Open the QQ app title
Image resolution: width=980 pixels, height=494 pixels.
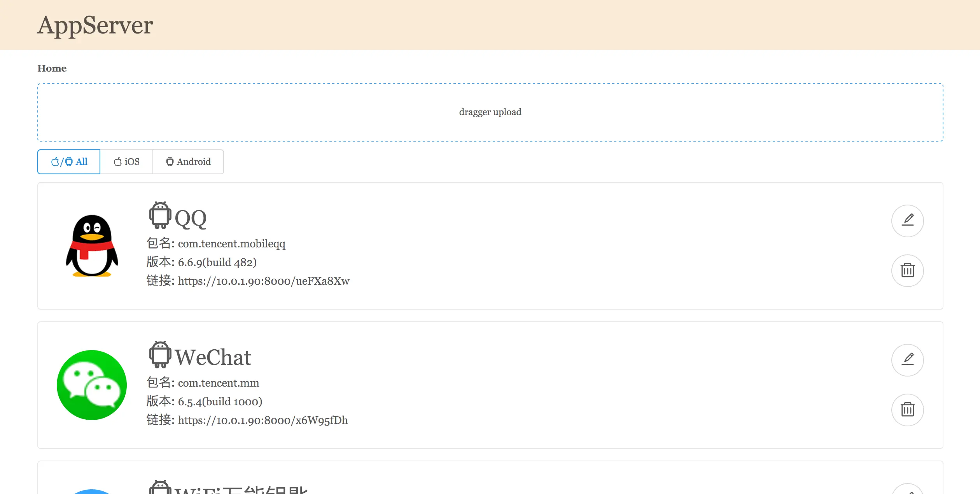coord(191,219)
